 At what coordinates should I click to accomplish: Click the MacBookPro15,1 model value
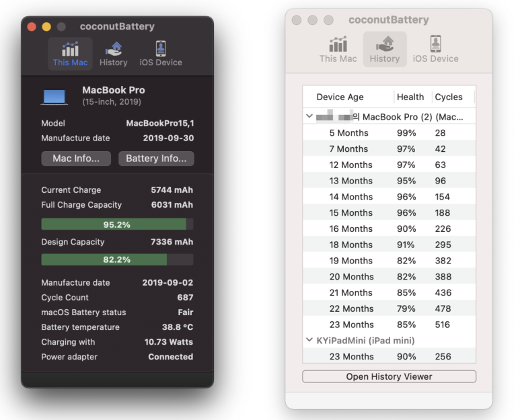(x=160, y=123)
